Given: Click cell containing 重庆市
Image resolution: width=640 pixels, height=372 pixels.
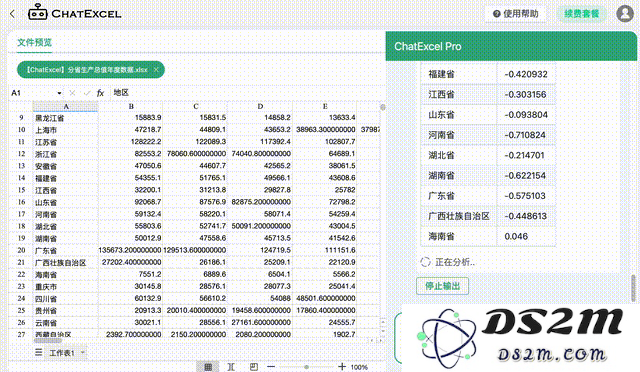Looking at the screenshot, I should (x=65, y=287).
